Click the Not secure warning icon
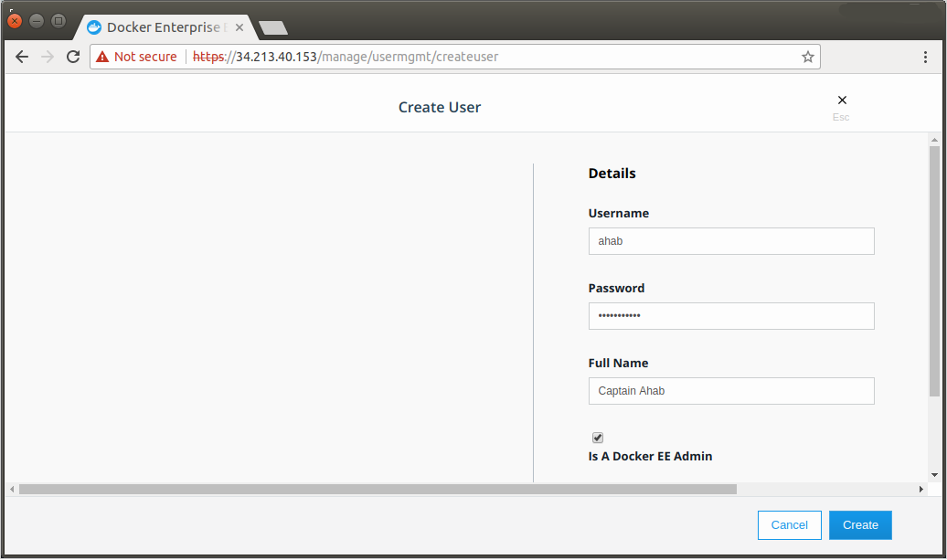Image resolution: width=947 pixels, height=560 pixels. point(102,57)
